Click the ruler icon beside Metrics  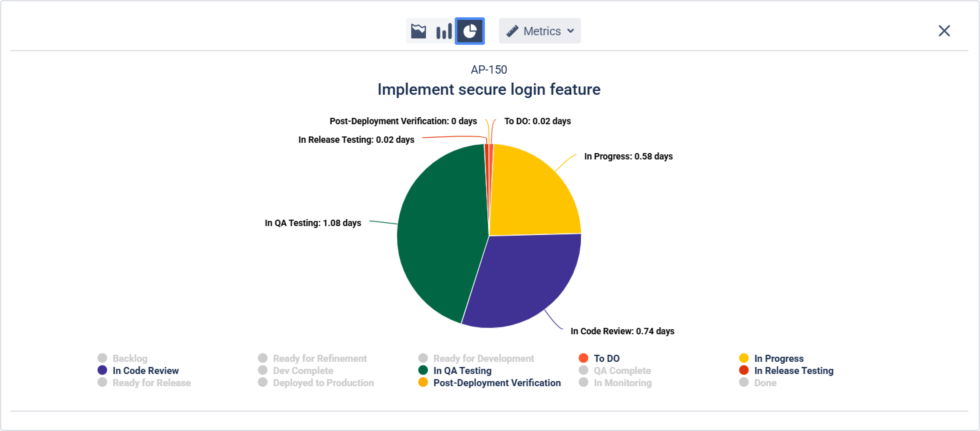tap(512, 31)
